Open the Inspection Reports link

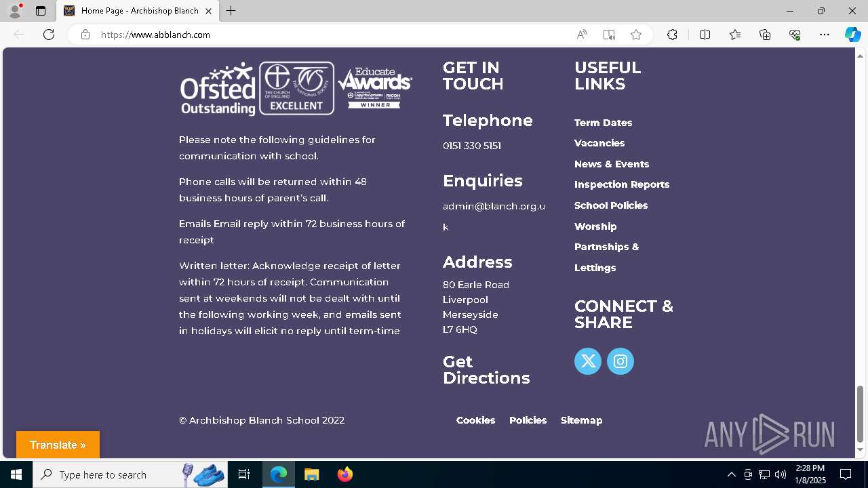tap(622, 184)
